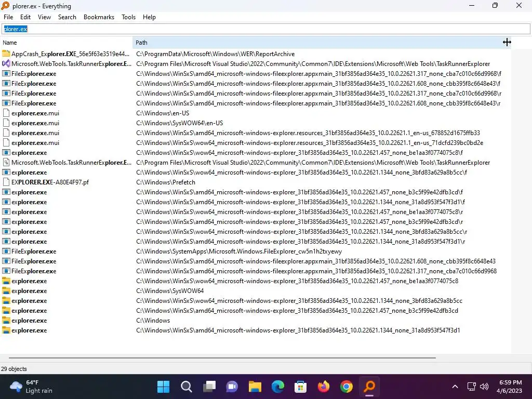Open Microsoft Store from taskbar
This screenshot has width=532, height=399.
click(301, 387)
